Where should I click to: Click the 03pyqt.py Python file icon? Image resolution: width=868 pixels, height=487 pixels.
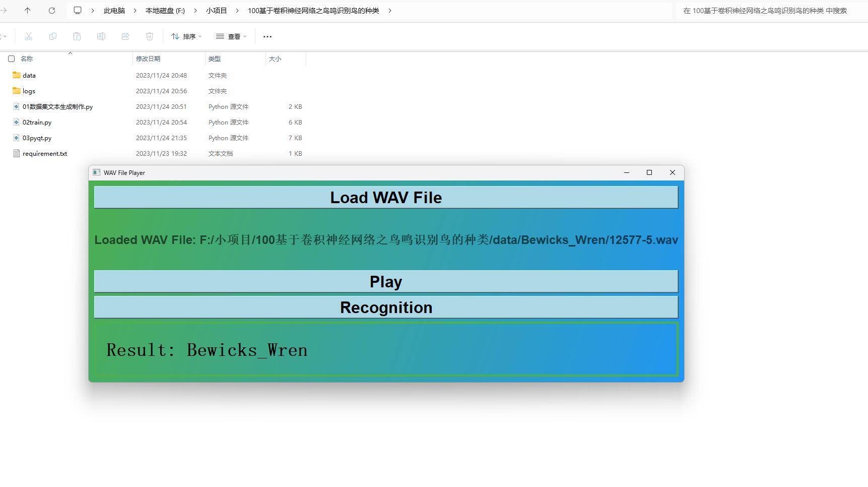pyautogui.click(x=17, y=138)
